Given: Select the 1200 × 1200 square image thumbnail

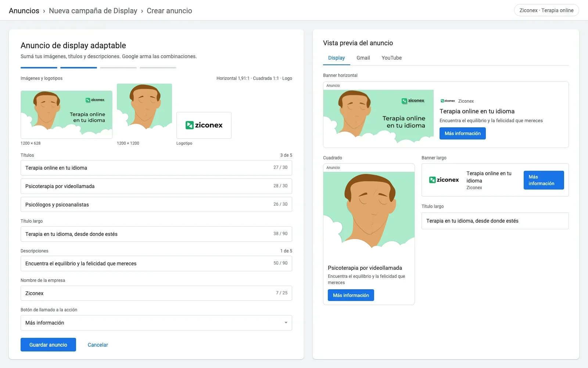Looking at the screenshot, I should tap(144, 111).
